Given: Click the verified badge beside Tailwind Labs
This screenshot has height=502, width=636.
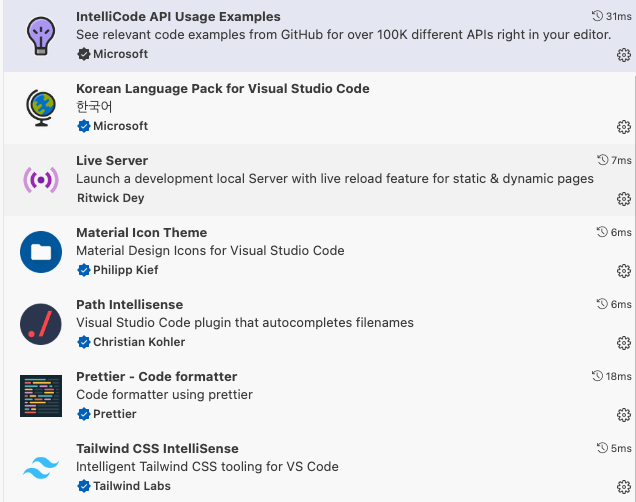Looking at the screenshot, I should 84,486.
